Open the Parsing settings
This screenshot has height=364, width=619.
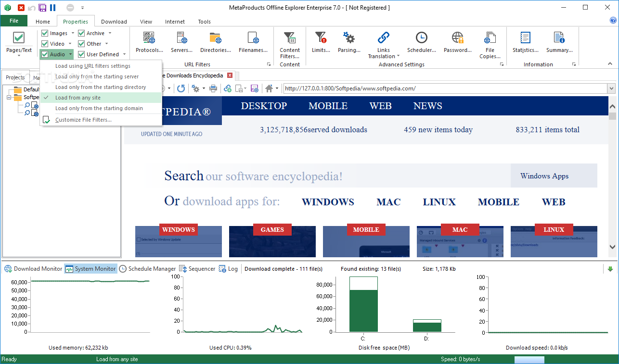[349, 42]
